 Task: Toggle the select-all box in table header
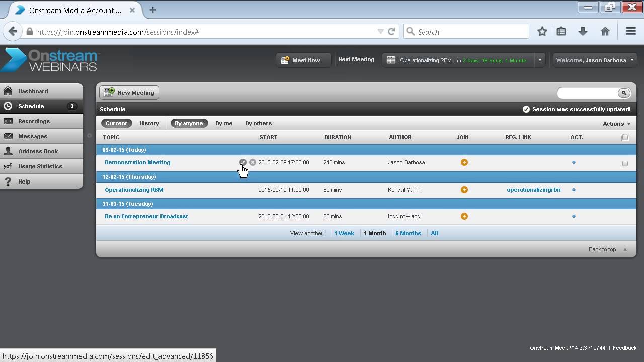tap(625, 137)
